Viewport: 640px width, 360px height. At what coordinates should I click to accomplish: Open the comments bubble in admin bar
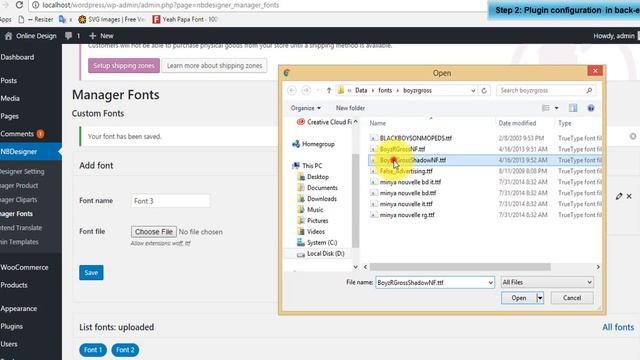(72, 36)
